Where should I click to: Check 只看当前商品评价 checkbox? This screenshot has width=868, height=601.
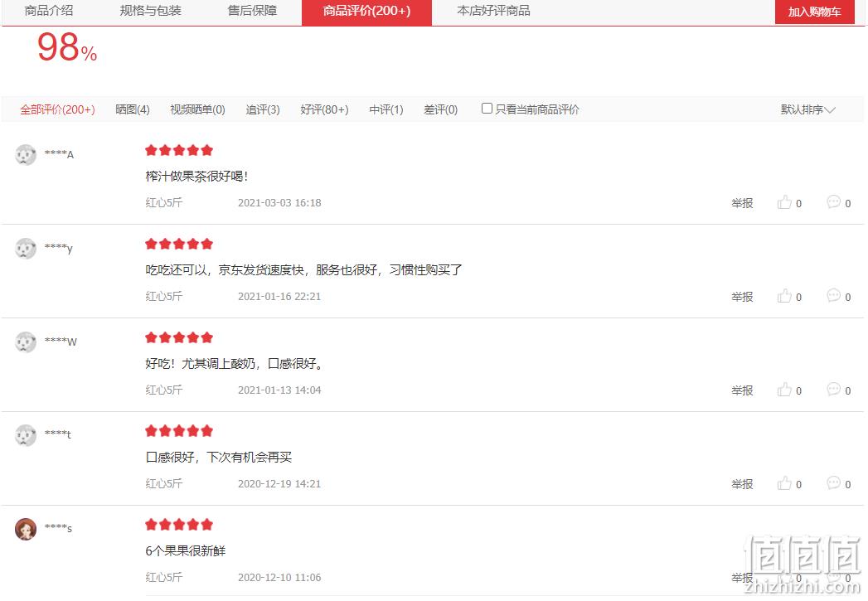(487, 109)
